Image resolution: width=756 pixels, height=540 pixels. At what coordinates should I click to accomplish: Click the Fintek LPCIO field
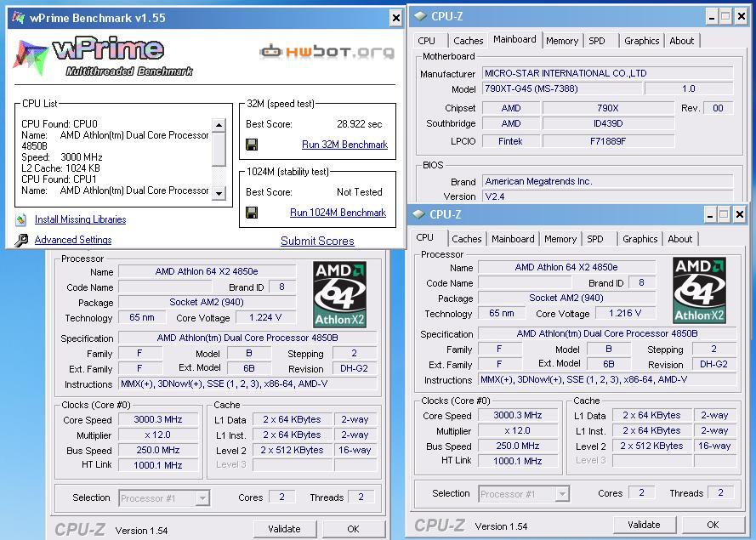click(510, 141)
